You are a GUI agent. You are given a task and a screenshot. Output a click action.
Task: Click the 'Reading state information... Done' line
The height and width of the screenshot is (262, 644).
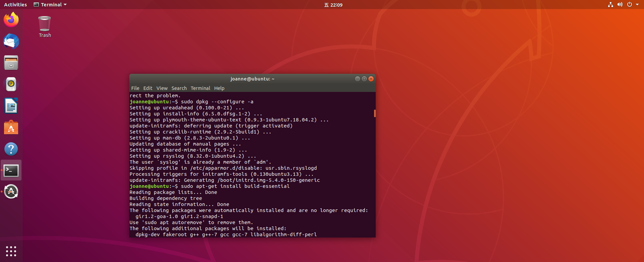[179, 204]
